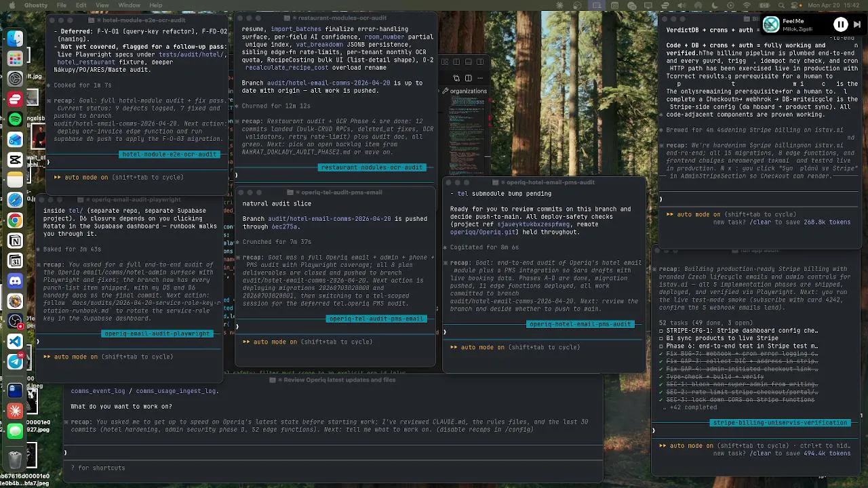
Task: Open Notes app in the Dock
Action: click(x=15, y=180)
